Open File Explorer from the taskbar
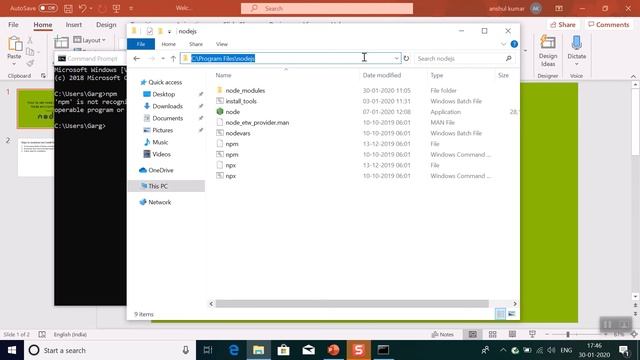Screen dimensions: 640x360 coord(258,350)
